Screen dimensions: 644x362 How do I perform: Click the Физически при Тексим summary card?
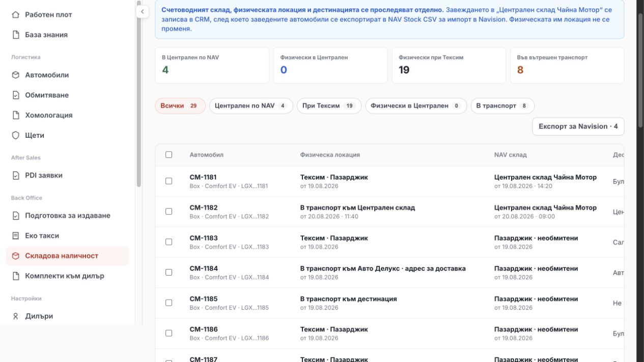(449, 66)
